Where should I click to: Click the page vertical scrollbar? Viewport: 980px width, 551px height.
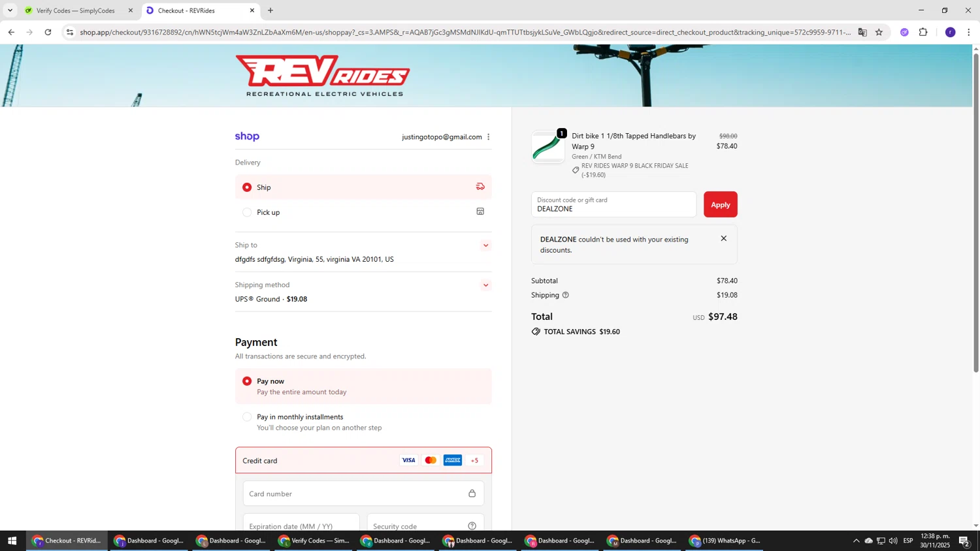pyautogui.click(x=976, y=213)
